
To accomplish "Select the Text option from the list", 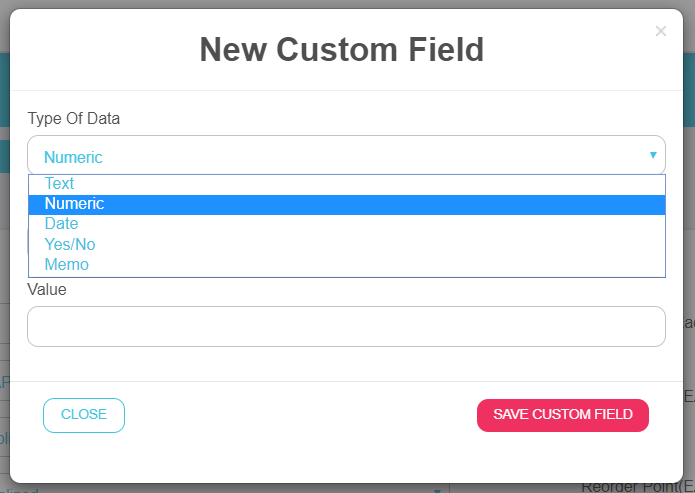I will [x=60, y=184].
